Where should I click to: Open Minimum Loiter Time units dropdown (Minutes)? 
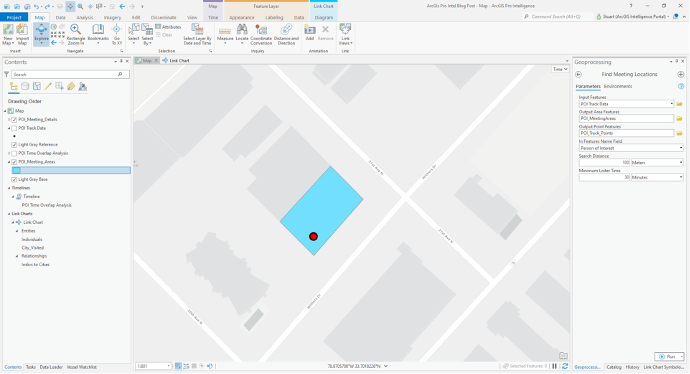(x=681, y=177)
